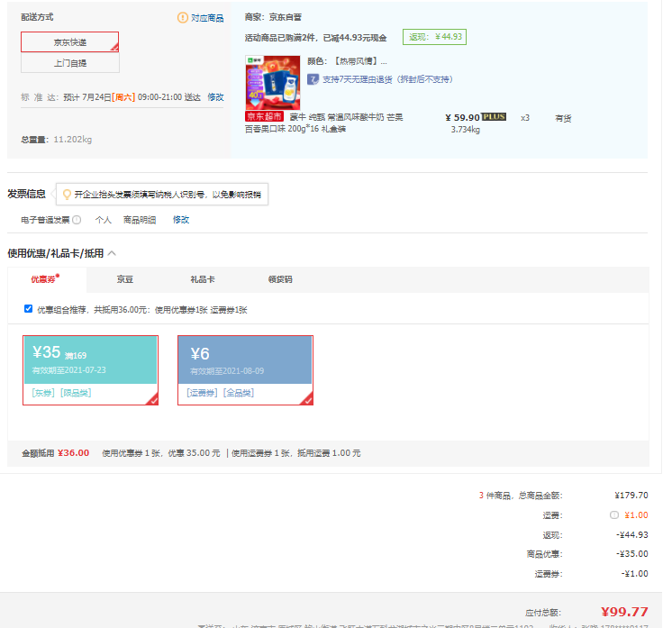Select 上门自提 pickup option

point(70,63)
